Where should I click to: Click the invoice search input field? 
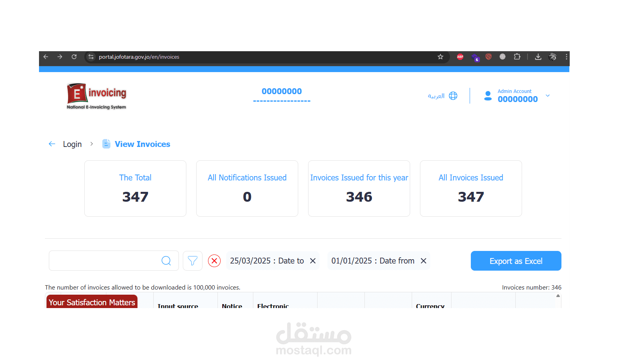tap(114, 261)
